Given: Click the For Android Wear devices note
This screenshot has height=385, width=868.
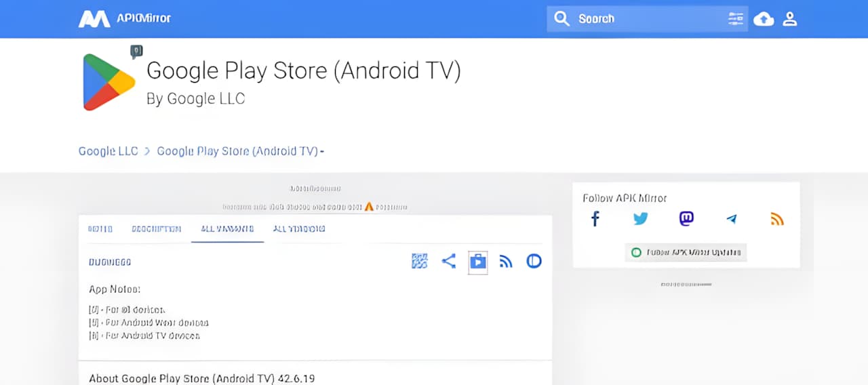Looking at the screenshot, I should 149,323.
